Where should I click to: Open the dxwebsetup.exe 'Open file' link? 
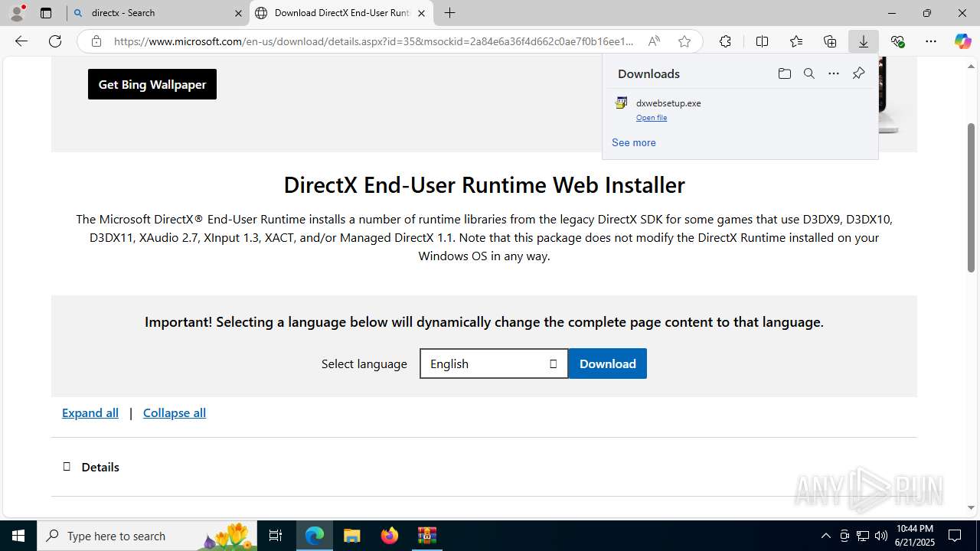coord(652,118)
